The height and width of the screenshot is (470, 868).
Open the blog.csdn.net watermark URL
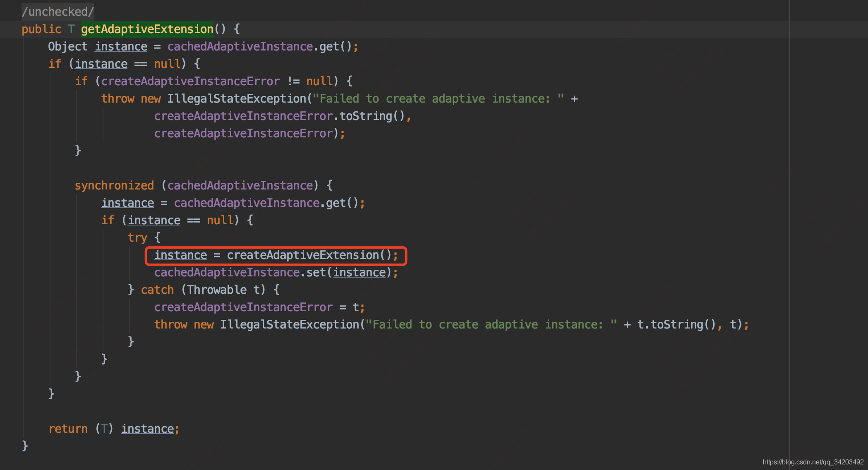pyautogui.click(x=813, y=462)
